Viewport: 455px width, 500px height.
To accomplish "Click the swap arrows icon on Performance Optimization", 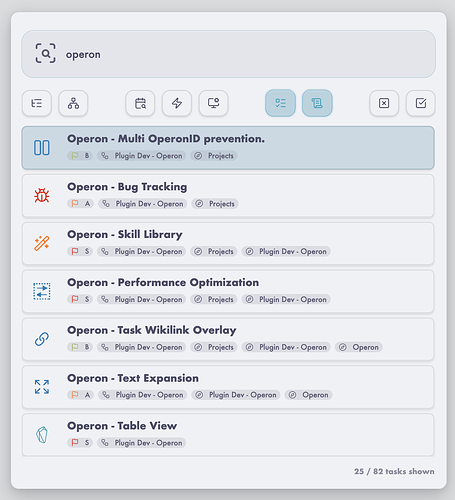I will point(42,291).
